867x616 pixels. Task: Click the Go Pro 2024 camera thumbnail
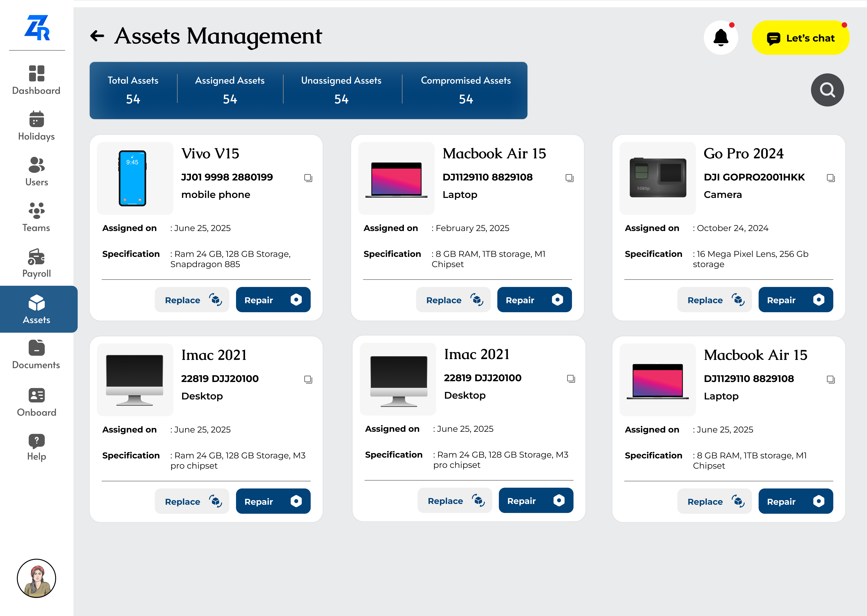(x=657, y=178)
